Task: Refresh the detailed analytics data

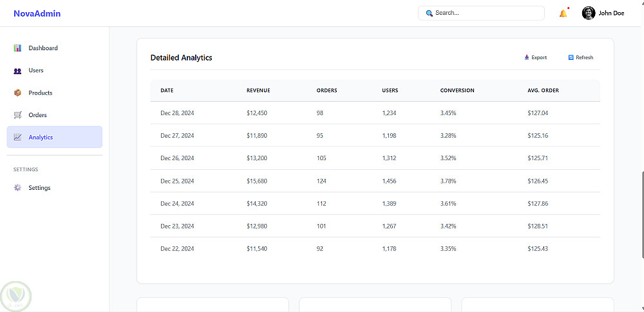Action: coord(580,58)
